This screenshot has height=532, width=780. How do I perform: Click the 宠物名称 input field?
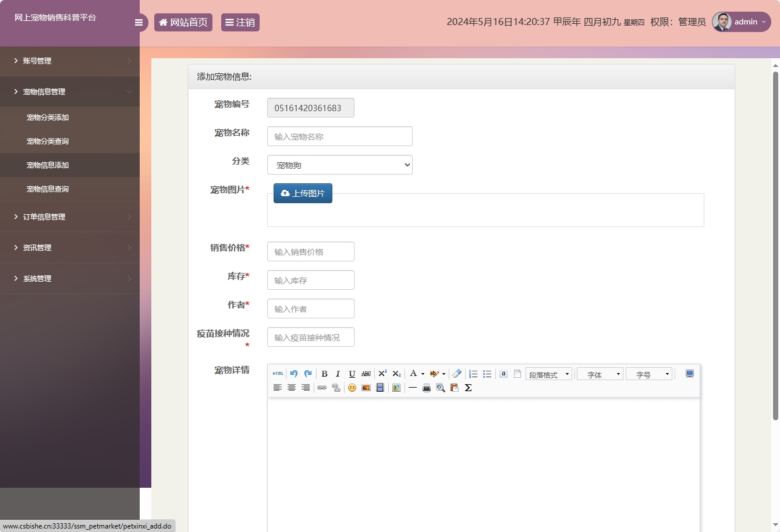[339, 136]
